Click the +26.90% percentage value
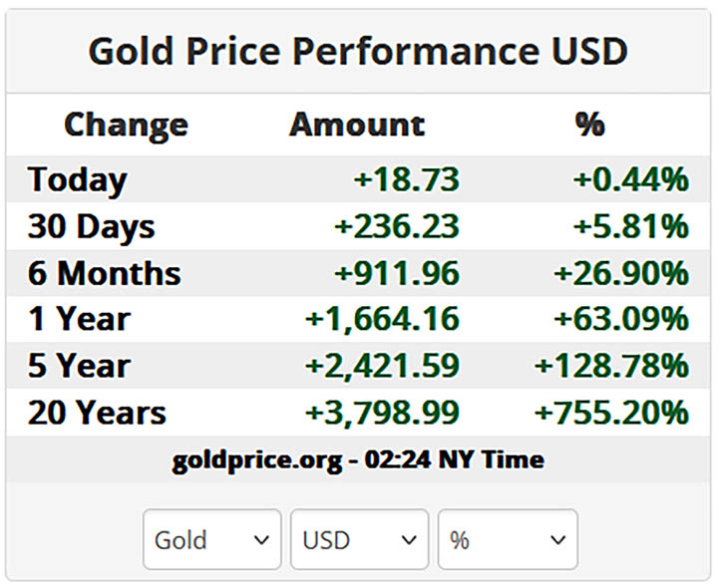Image resolution: width=718 pixels, height=588 pixels. point(621,273)
